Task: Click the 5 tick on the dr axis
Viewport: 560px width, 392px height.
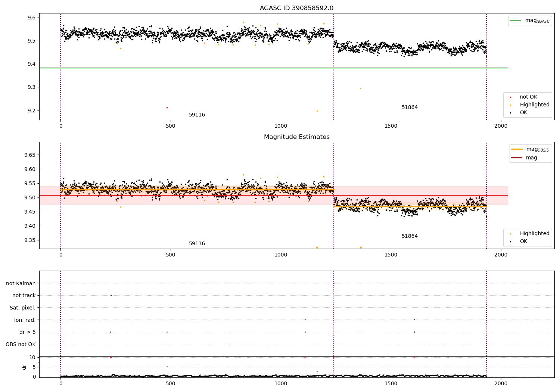Action: click(34, 367)
